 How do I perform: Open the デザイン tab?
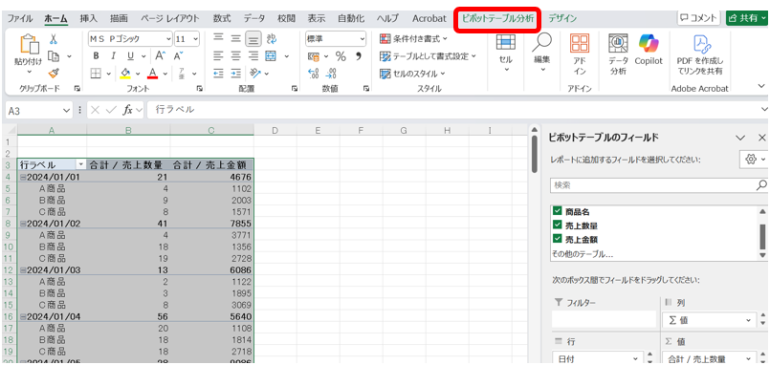(x=563, y=19)
